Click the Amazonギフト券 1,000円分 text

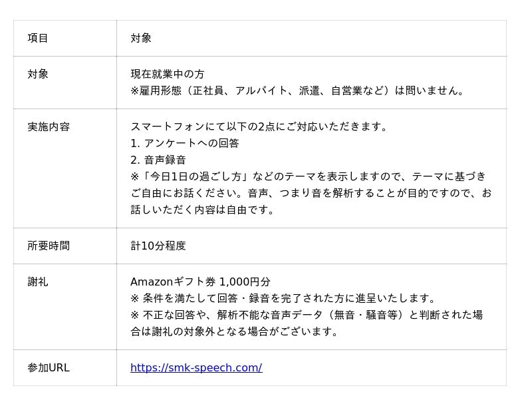pyautogui.click(x=200, y=282)
